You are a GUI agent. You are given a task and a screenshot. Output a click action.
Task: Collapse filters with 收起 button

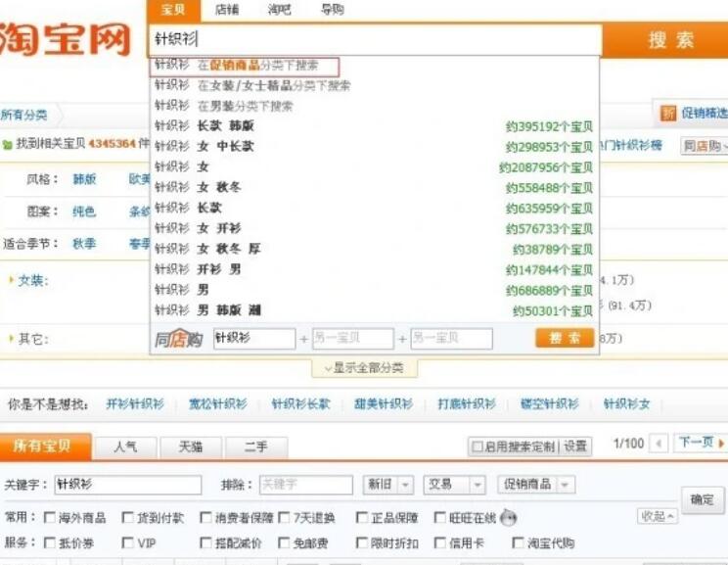click(658, 516)
